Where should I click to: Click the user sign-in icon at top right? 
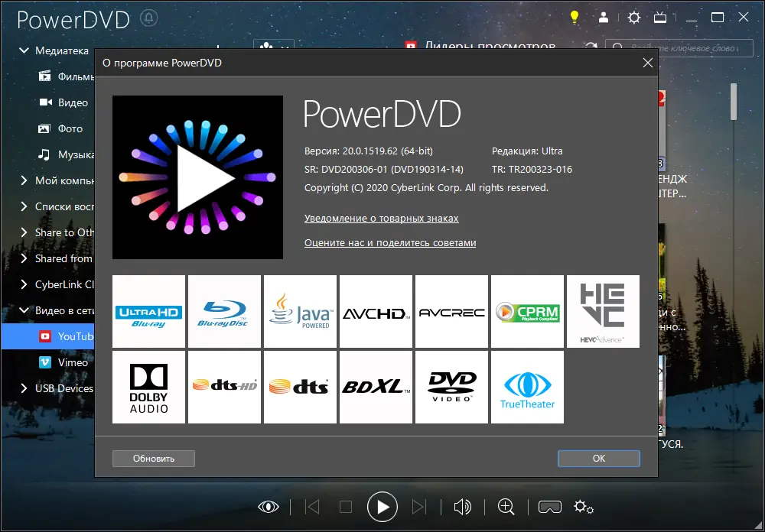pyautogui.click(x=604, y=17)
